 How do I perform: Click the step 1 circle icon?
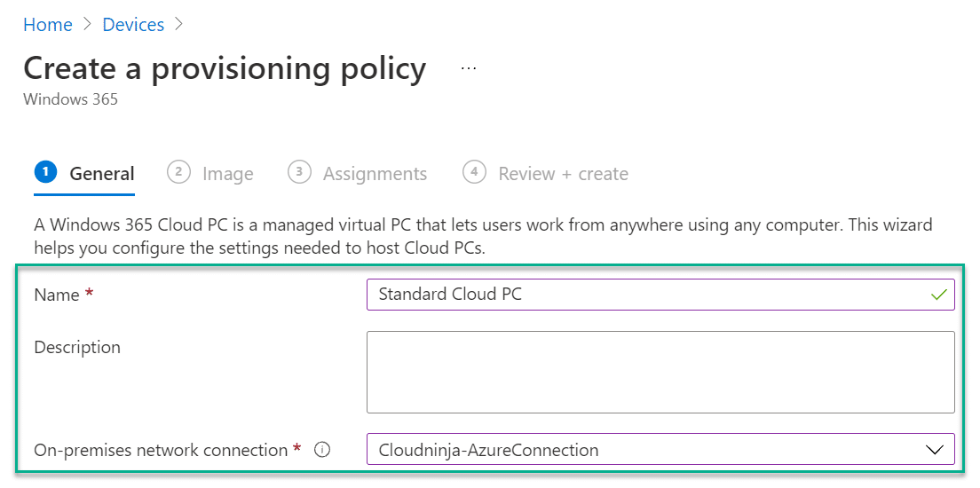pyautogui.click(x=45, y=172)
